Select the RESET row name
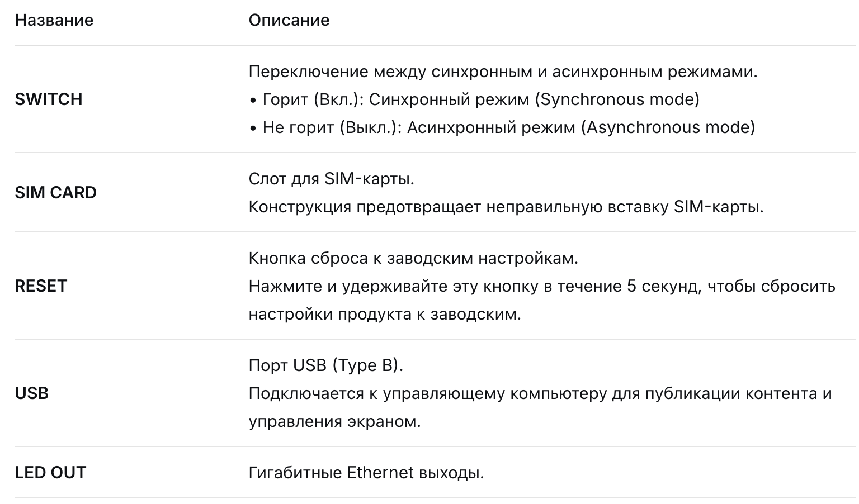859x504 pixels. click(41, 286)
